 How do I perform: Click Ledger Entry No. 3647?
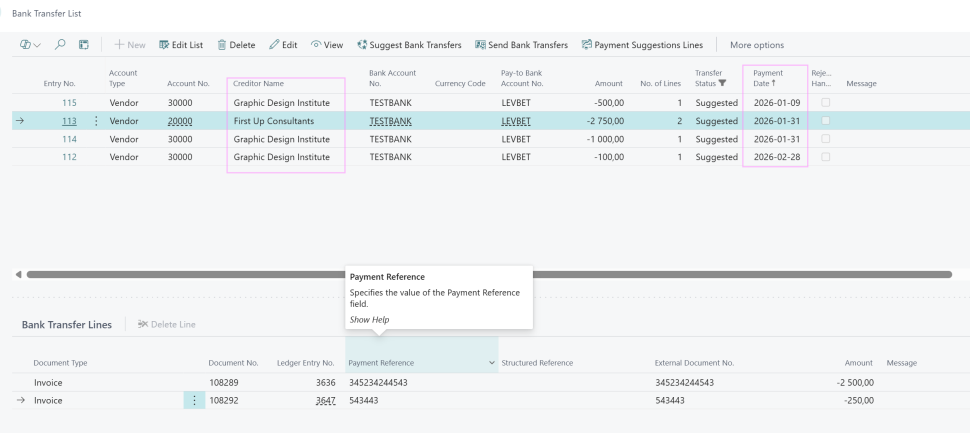pos(325,400)
